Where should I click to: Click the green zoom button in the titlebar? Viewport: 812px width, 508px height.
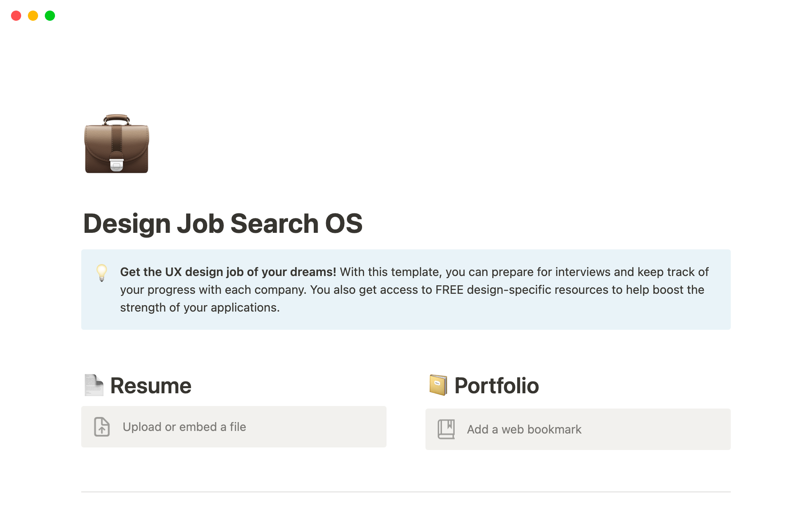coord(49,16)
